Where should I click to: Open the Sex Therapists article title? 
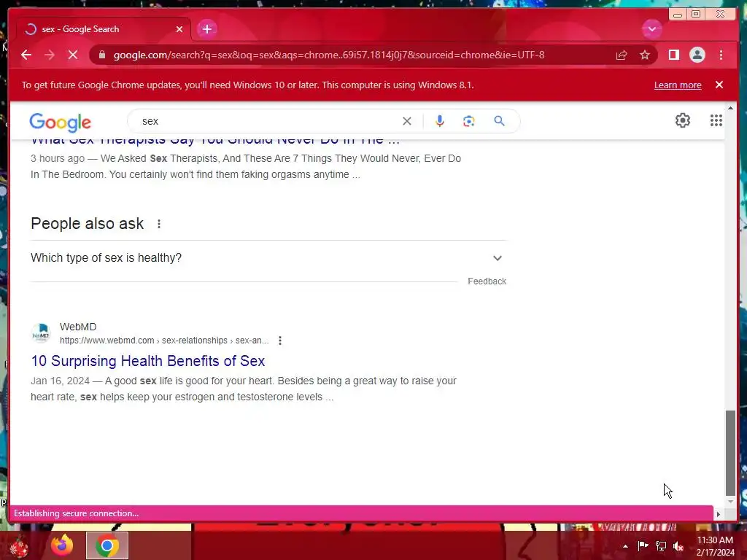point(215,142)
